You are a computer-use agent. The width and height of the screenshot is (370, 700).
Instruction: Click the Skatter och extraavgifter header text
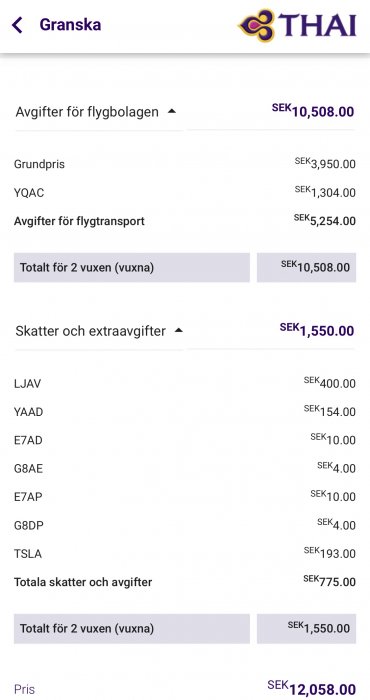click(91, 331)
